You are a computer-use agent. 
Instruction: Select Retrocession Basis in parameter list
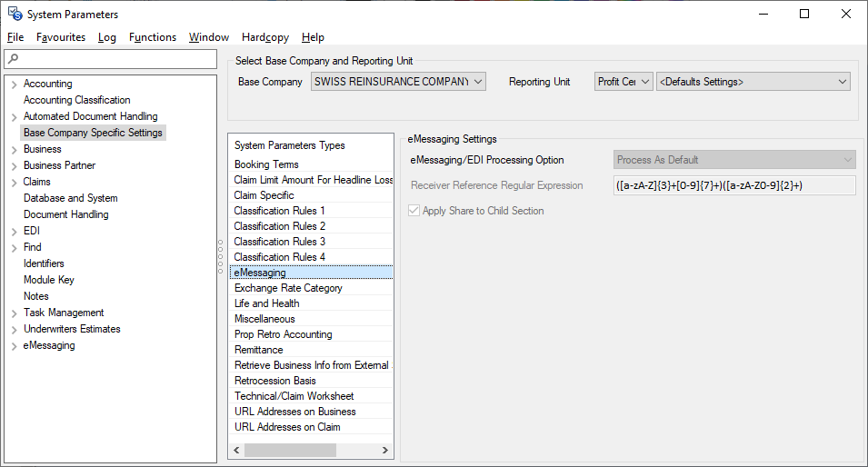274,381
